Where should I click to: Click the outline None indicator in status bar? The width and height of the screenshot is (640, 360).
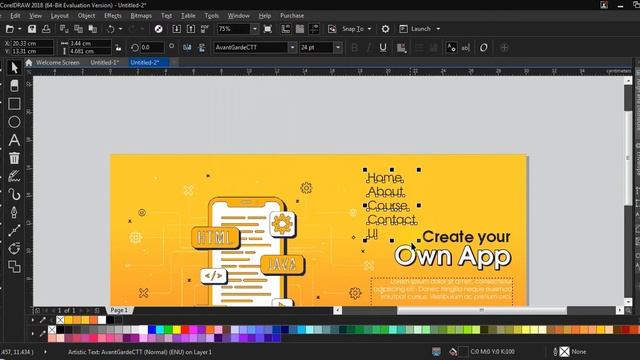click(569, 351)
